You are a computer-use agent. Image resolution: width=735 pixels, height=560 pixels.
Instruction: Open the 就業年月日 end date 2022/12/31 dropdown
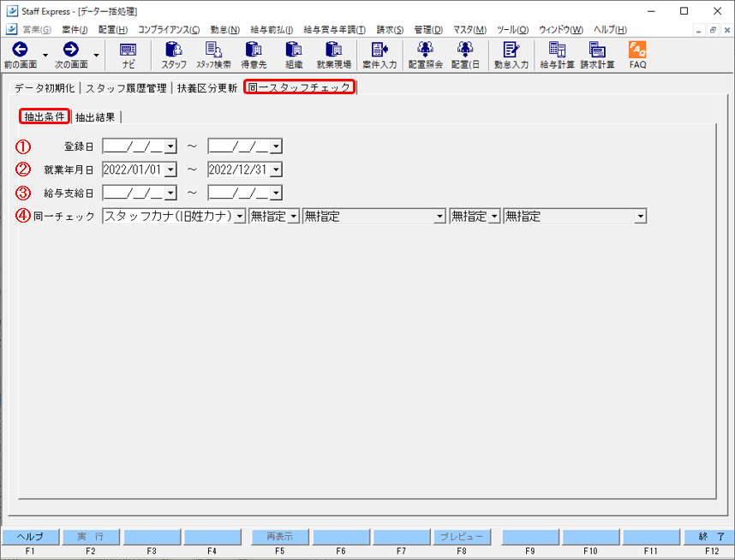(276, 170)
